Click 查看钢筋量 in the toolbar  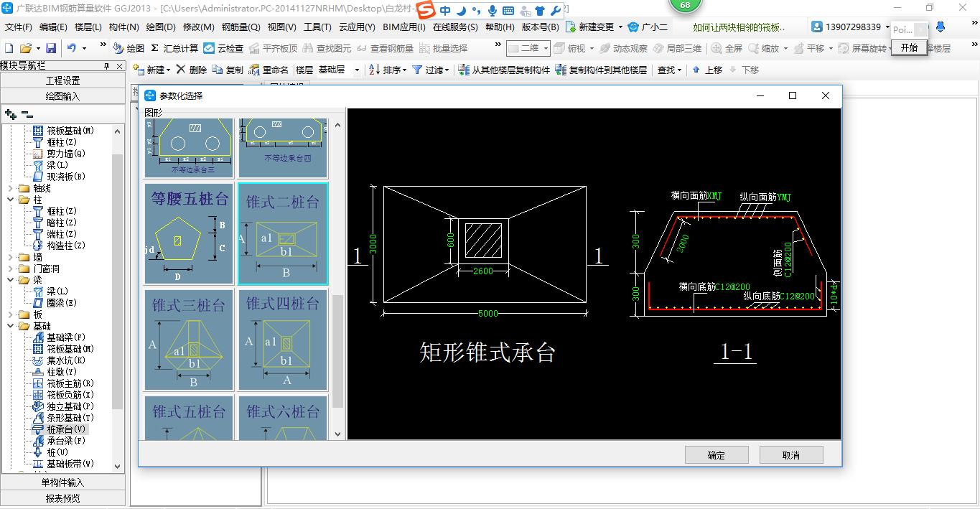[385, 48]
